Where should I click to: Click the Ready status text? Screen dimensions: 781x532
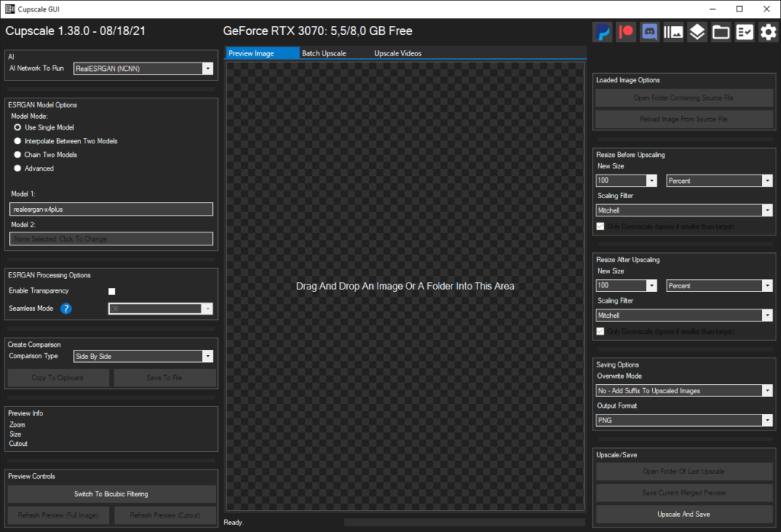[x=233, y=523]
